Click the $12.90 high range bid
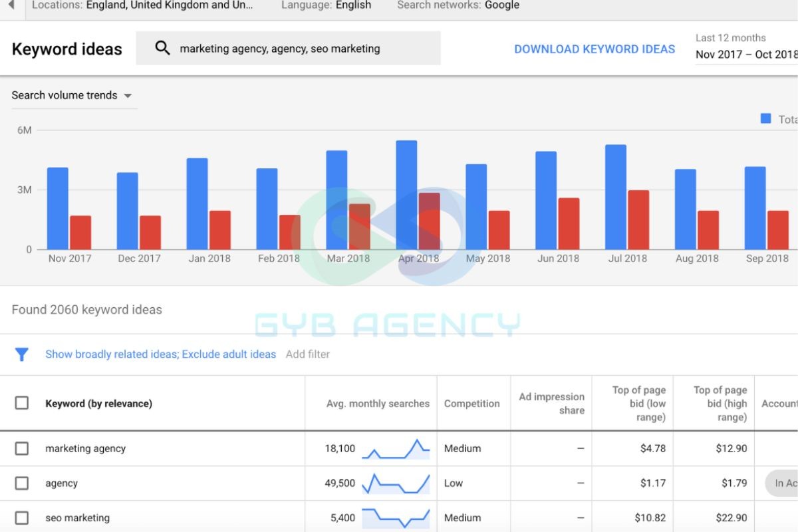The height and width of the screenshot is (532, 798). coord(731,448)
